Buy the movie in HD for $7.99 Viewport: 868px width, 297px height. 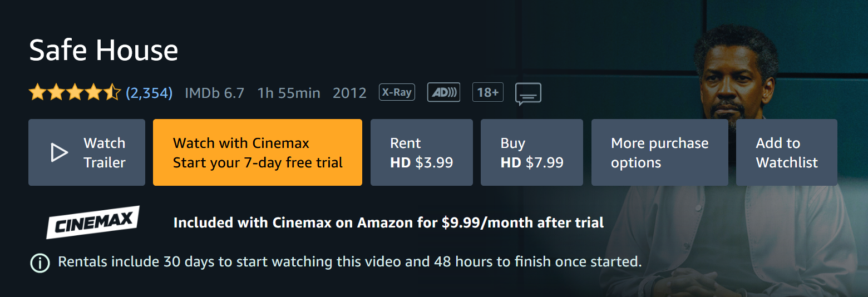[531, 152]
